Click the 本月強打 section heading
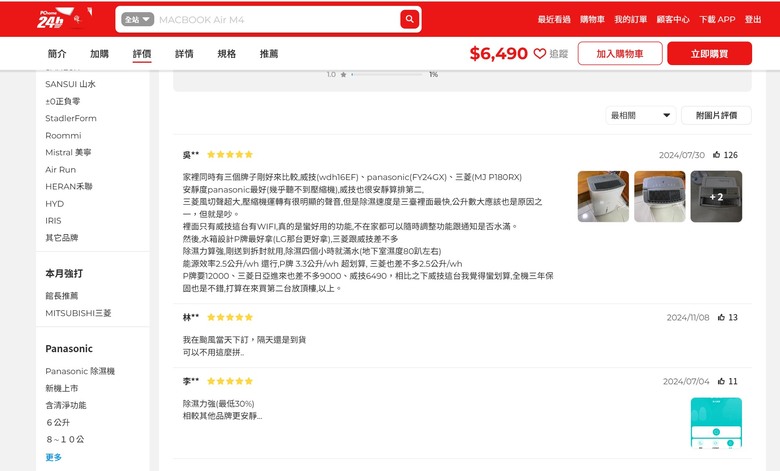780x471 pixels. click(64, 274)
